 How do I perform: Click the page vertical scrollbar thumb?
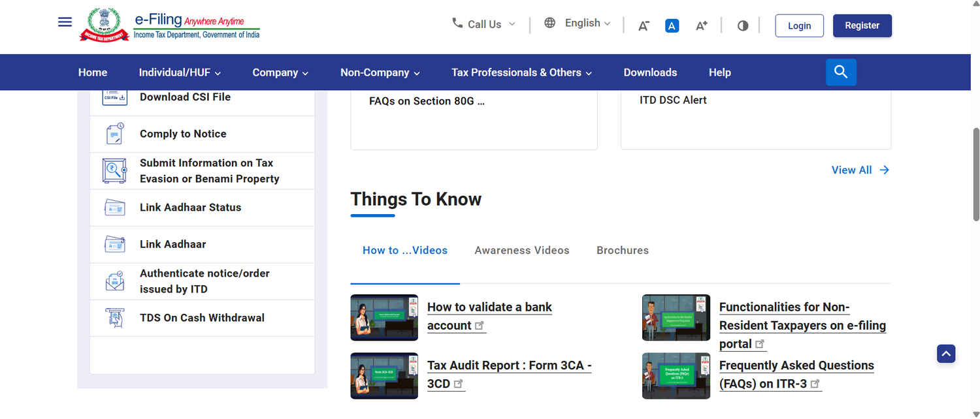click(976, 176)
